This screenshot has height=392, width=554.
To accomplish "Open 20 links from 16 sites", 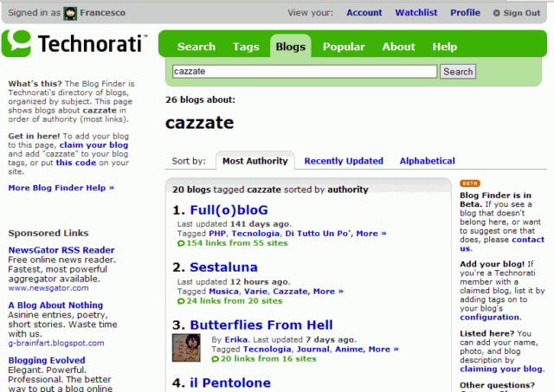I will [x=268, y=359].
